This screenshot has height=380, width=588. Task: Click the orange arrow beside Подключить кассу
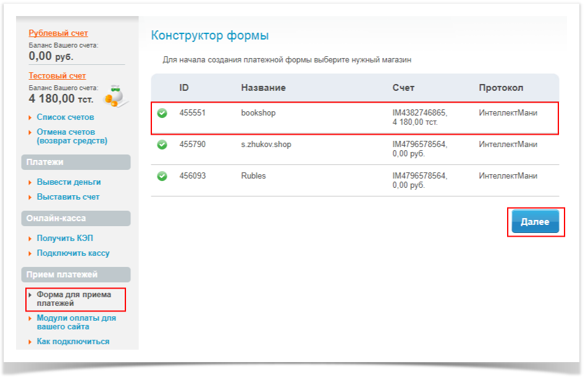pos(30,254)
